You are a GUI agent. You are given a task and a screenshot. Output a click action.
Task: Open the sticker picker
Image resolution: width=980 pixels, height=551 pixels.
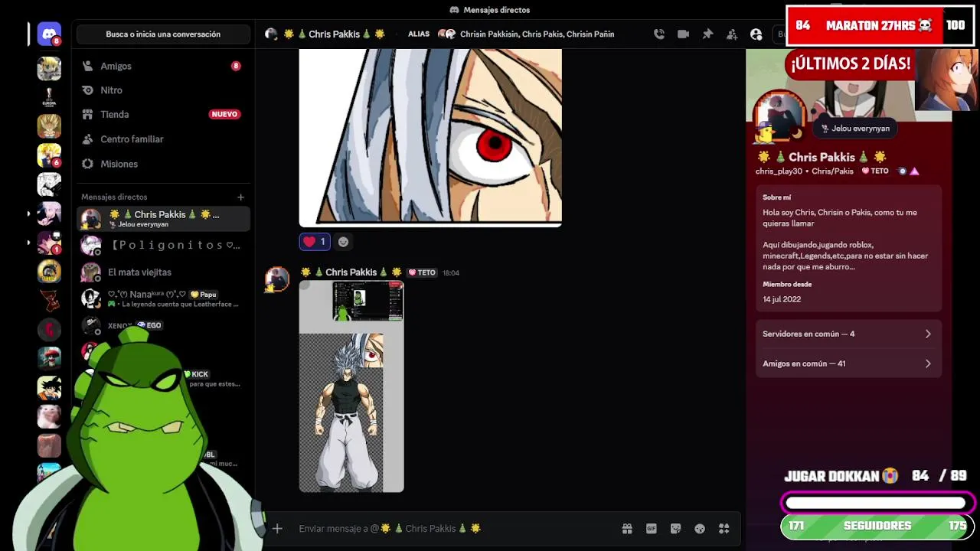point(675,528)
